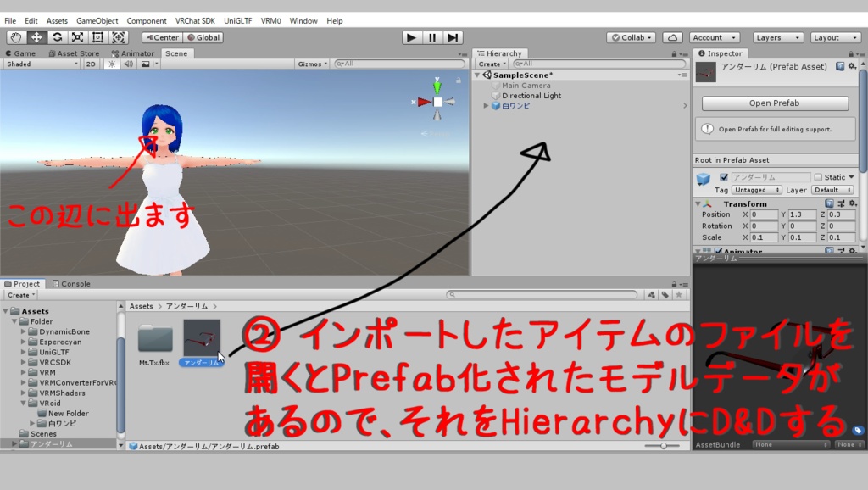This screenshot has height=490, width=868.
Task: Select the Move tool
Action: 36,37
